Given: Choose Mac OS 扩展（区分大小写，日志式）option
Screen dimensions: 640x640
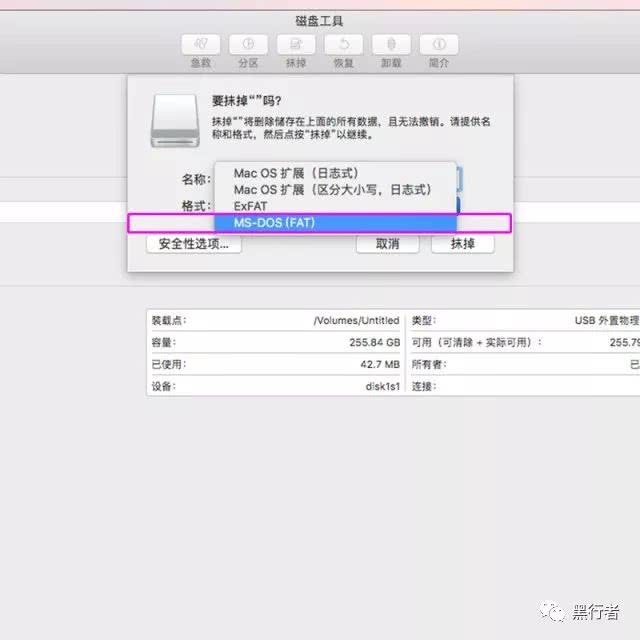Looking at the screenshot, I should tap(335, 190).
